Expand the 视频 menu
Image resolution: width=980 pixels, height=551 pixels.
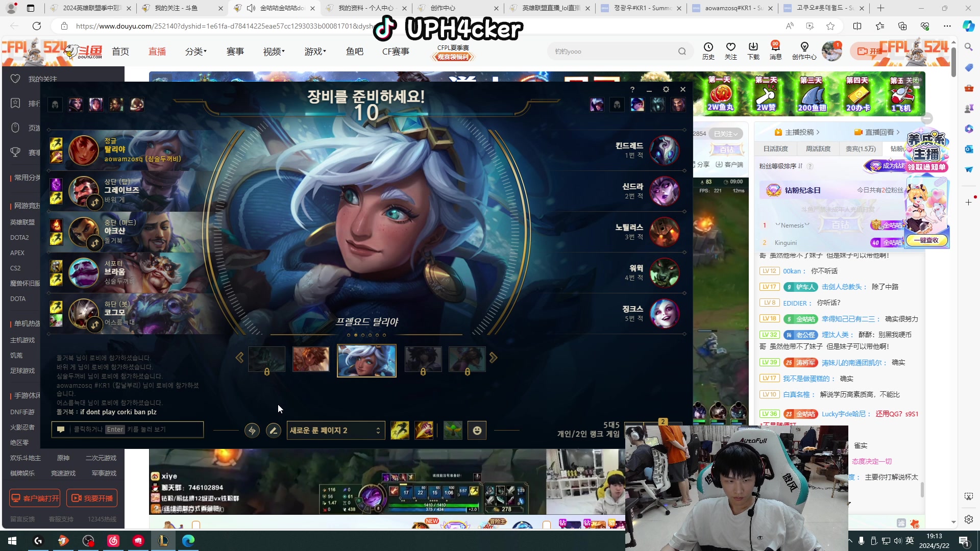point(274,52)
